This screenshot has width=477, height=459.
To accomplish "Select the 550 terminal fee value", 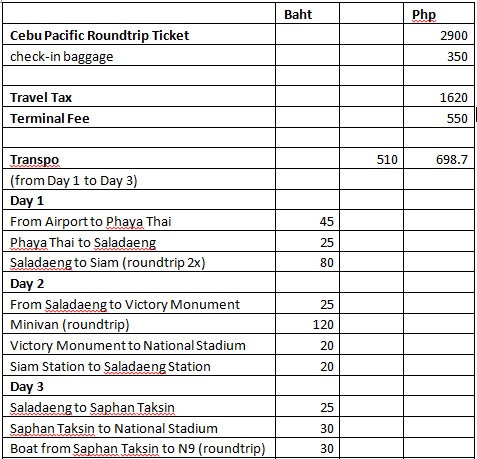I will (x=439, y=117).
